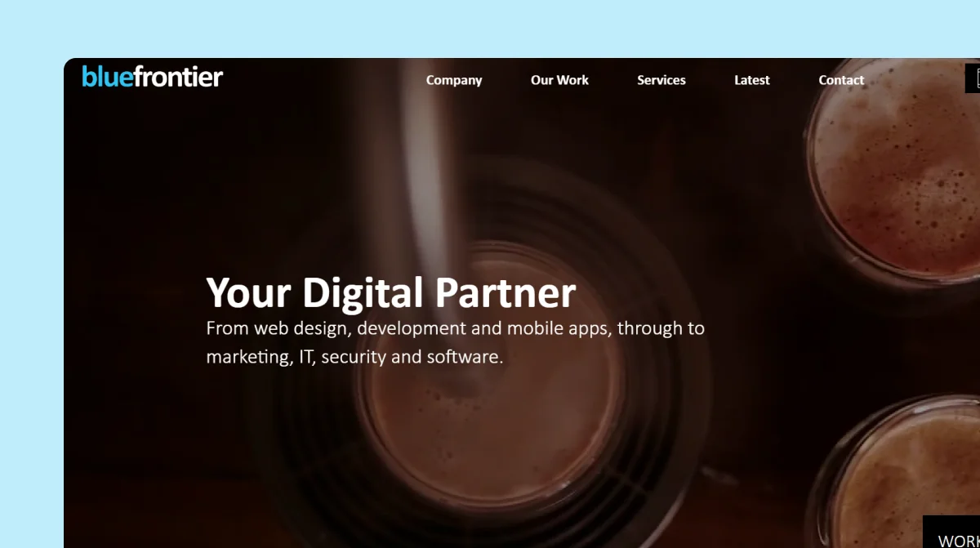Open the black icon box beside Contact

(973, 78)
